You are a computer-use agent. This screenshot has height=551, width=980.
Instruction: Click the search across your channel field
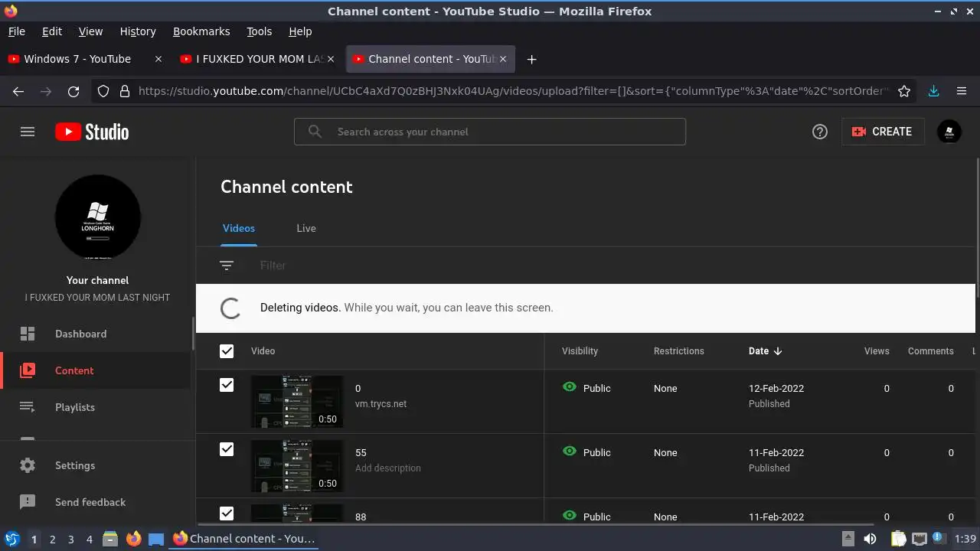click(490, 132)
